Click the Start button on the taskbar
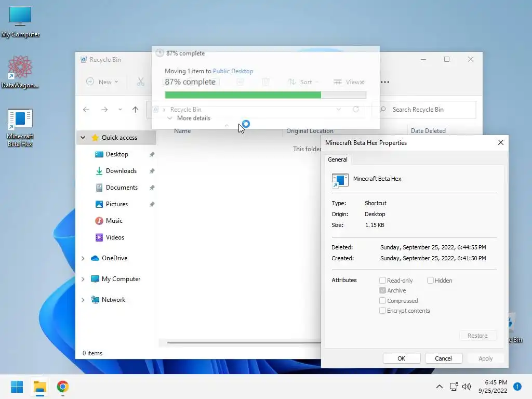This screenshot has width=532, height=399. pos(17,387)
